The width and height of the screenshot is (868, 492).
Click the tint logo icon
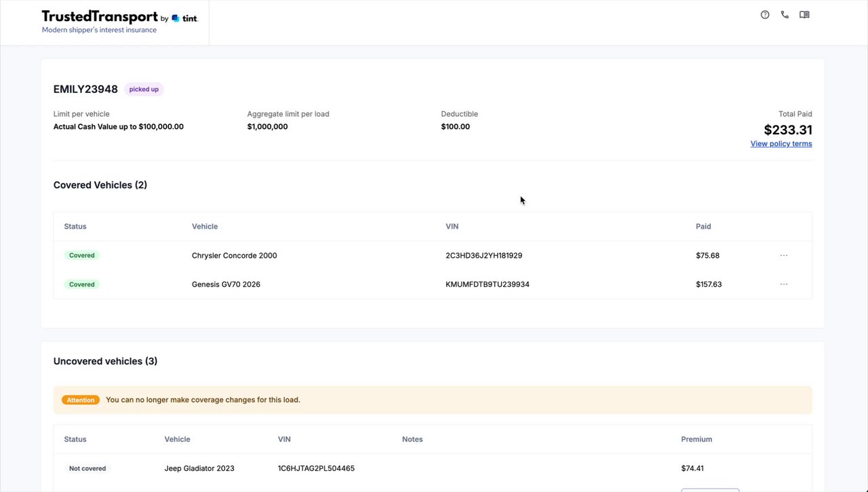(176, 18)
